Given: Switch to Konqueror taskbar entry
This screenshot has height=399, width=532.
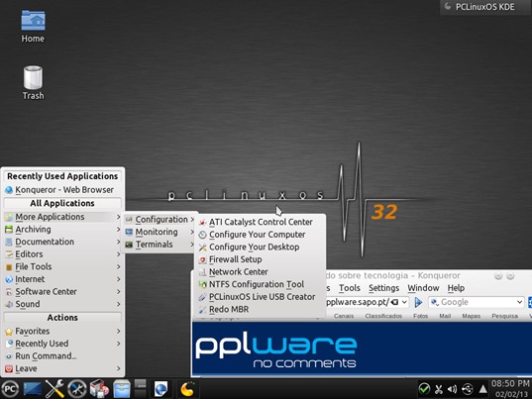Looking at the screenshot, I should [x=161, y=389].
